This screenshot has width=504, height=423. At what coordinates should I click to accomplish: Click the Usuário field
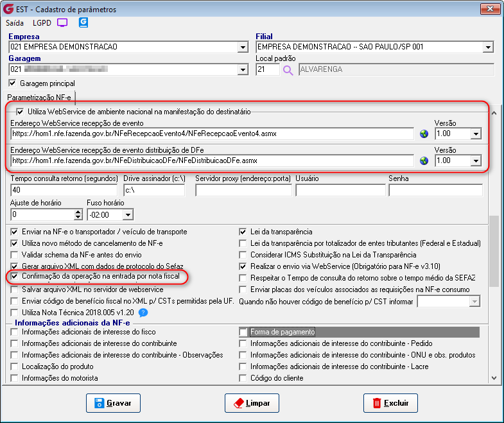point(340,190)
